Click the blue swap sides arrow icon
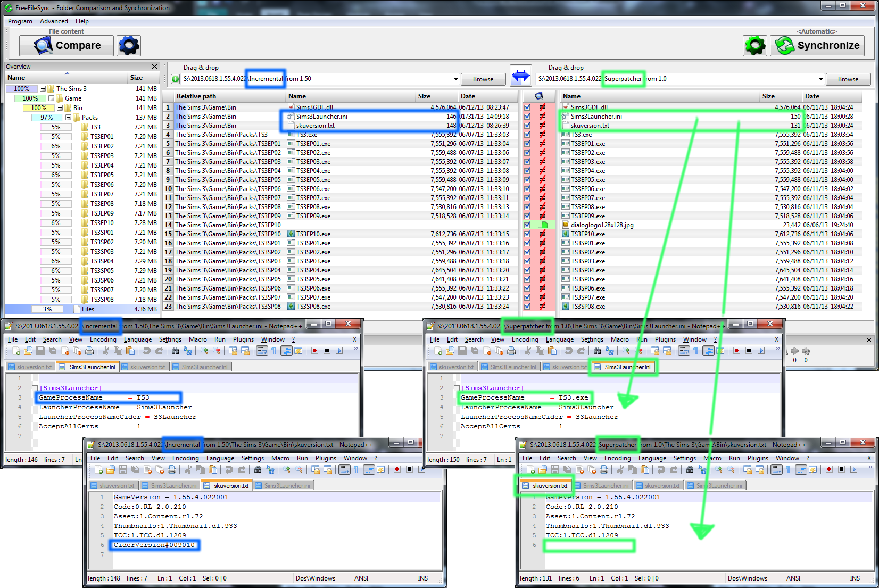The height and width of the screenshot is (588, 879). pos(520,76)
